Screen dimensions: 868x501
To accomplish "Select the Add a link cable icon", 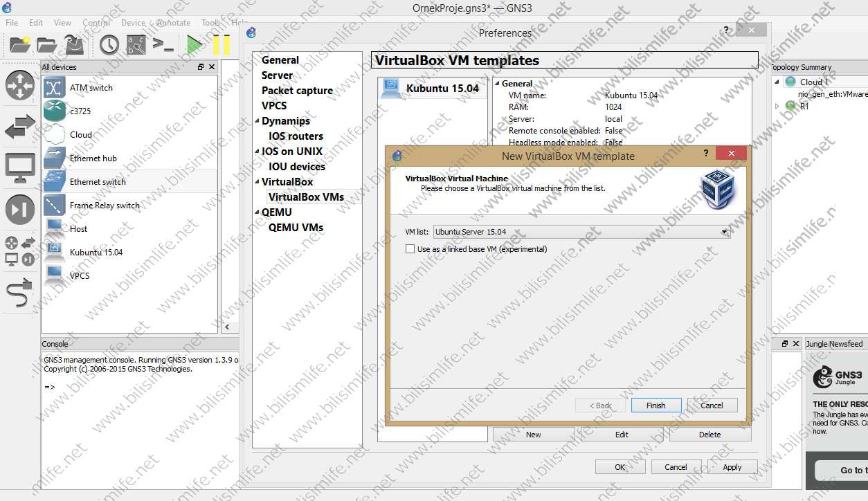I will [x=20, y=293].
